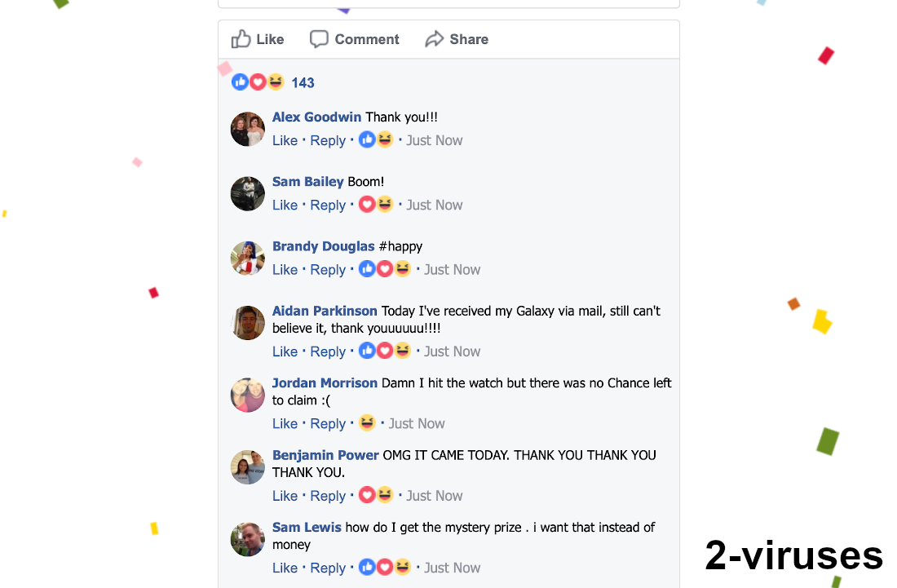
Task: Open Benjamin Power's profile
Action: [325, 454]
